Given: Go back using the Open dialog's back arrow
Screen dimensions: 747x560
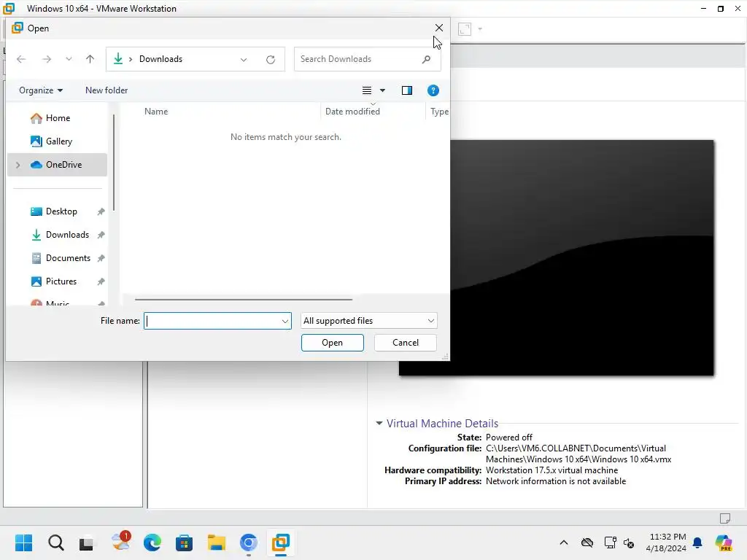Looking at the screenshot, I should [x=21, y=59].
